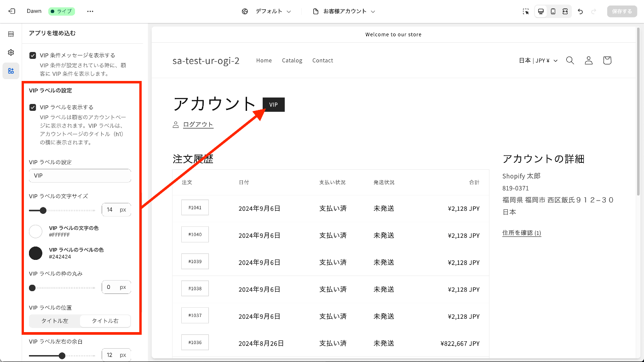Open order #1038 button
The width and height of the screenshot is (644, 362).
[x=195, y=288]
